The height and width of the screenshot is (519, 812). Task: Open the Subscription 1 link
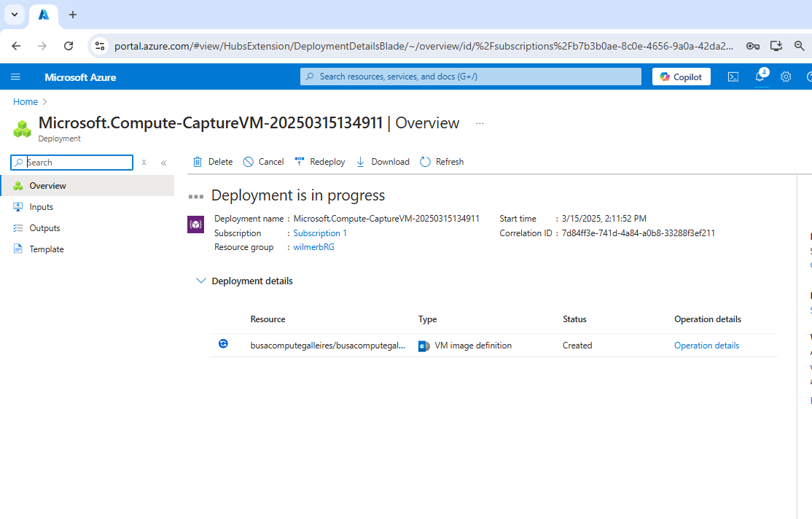pyautogui.click(x=320, y=233)
